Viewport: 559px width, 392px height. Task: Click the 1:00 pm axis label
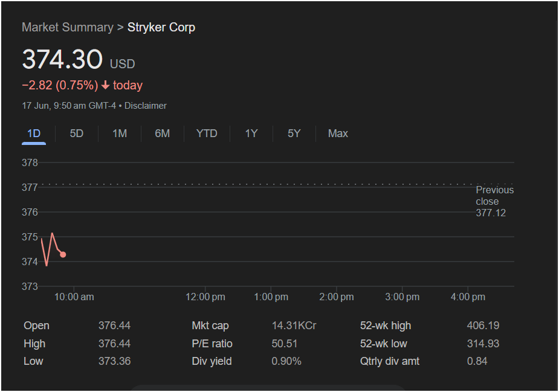coord(271,297)
